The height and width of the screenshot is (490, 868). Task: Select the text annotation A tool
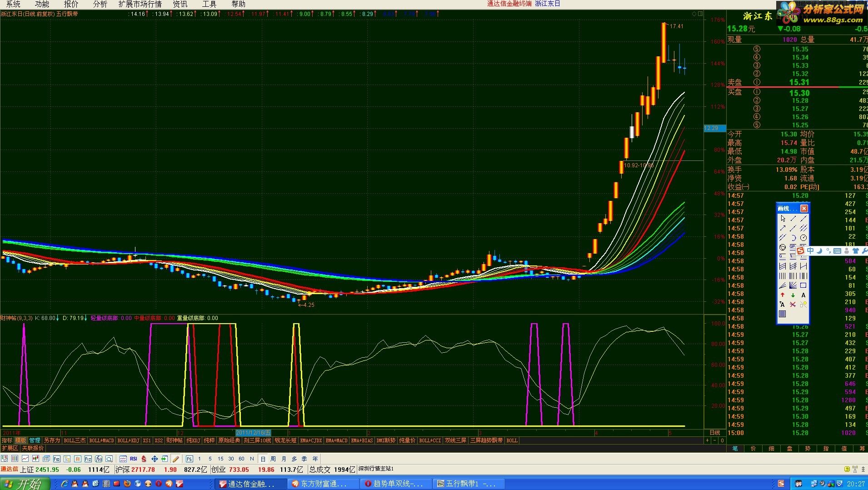click(803, 295)
